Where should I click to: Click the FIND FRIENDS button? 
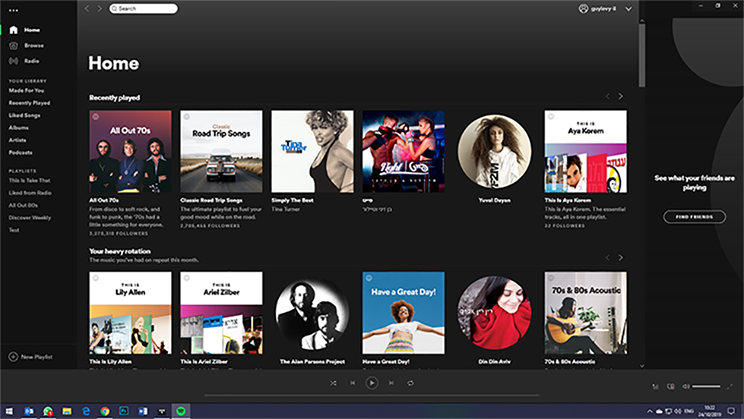tap(694, 217)
